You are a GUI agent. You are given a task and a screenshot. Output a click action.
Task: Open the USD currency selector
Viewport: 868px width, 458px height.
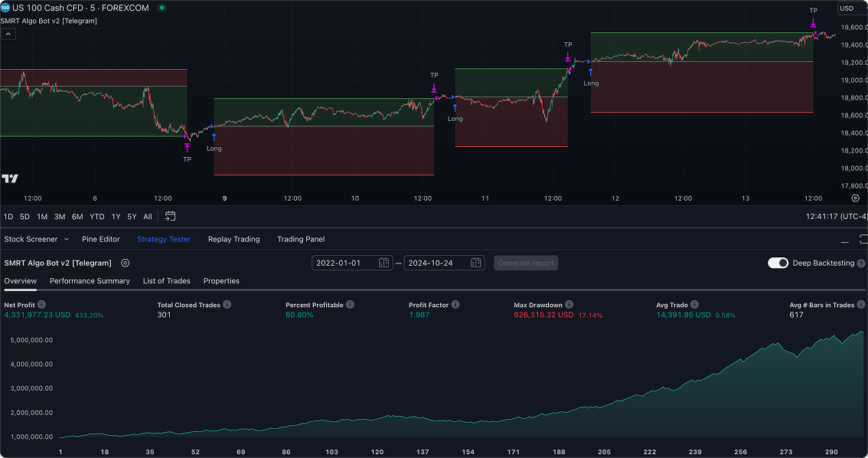pos(847,8)
